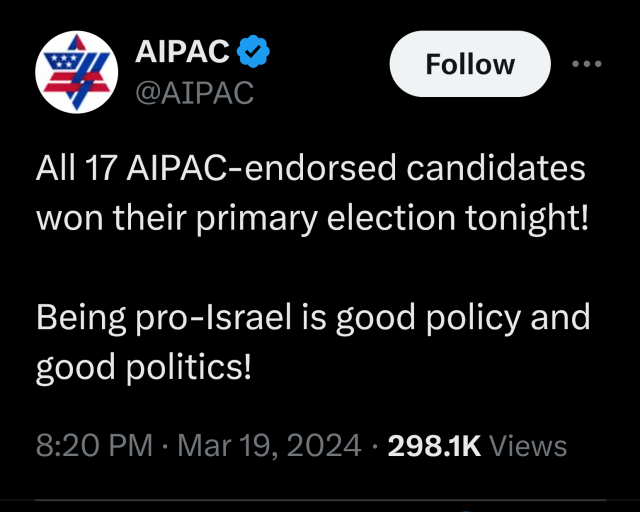Screen dimensions: 640x512
Task: Open the three-dot more options menu
Action: 587,64
